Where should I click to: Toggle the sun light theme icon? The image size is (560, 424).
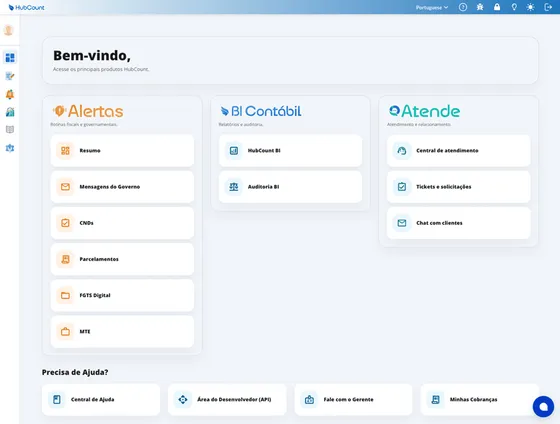pos(531,7)
